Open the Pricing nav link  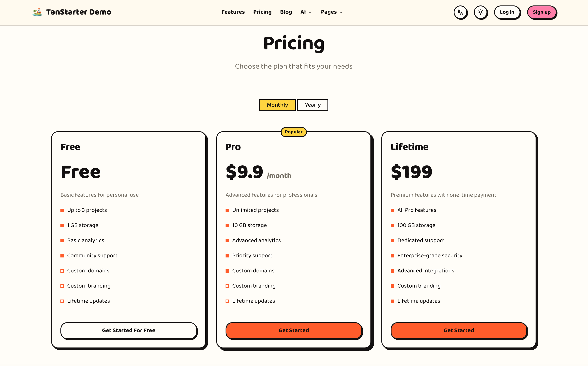(x=262, y=12)
